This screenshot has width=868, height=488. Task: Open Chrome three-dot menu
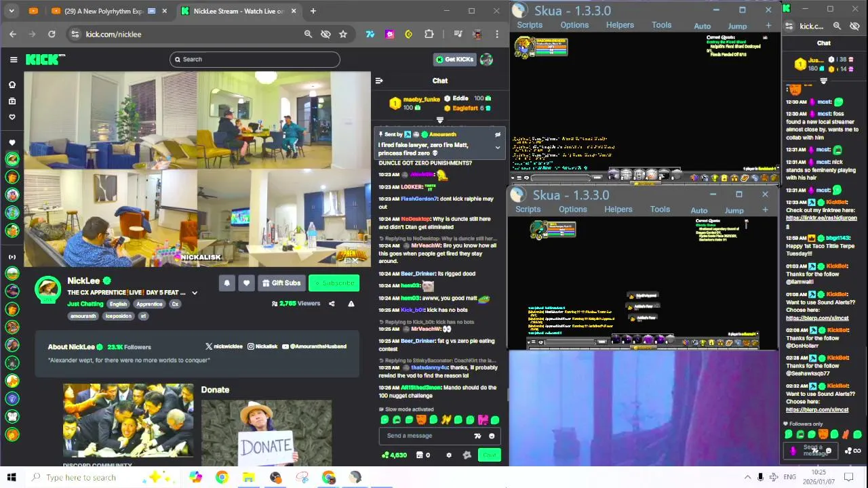pos(497,34)
